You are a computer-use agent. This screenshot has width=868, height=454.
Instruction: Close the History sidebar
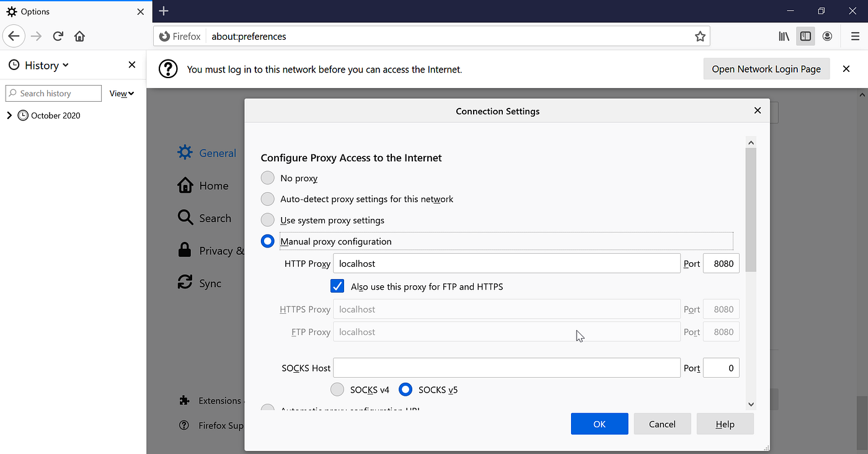point(132,65)
